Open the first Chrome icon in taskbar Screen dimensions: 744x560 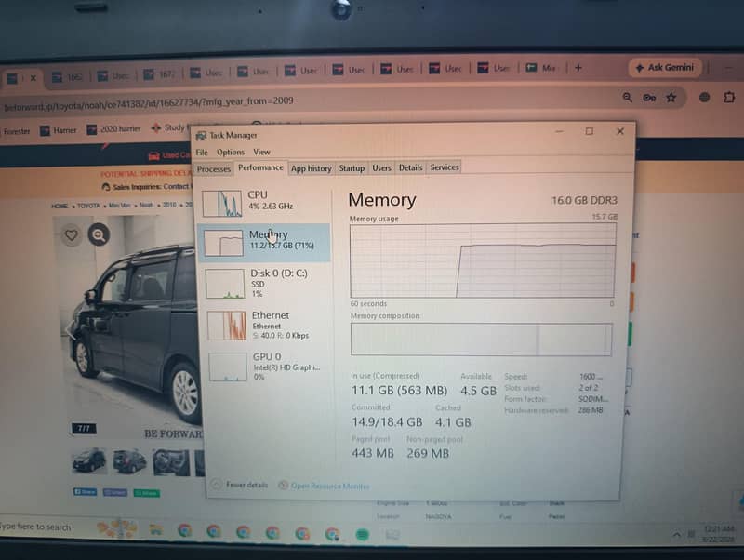pos(184,530)
